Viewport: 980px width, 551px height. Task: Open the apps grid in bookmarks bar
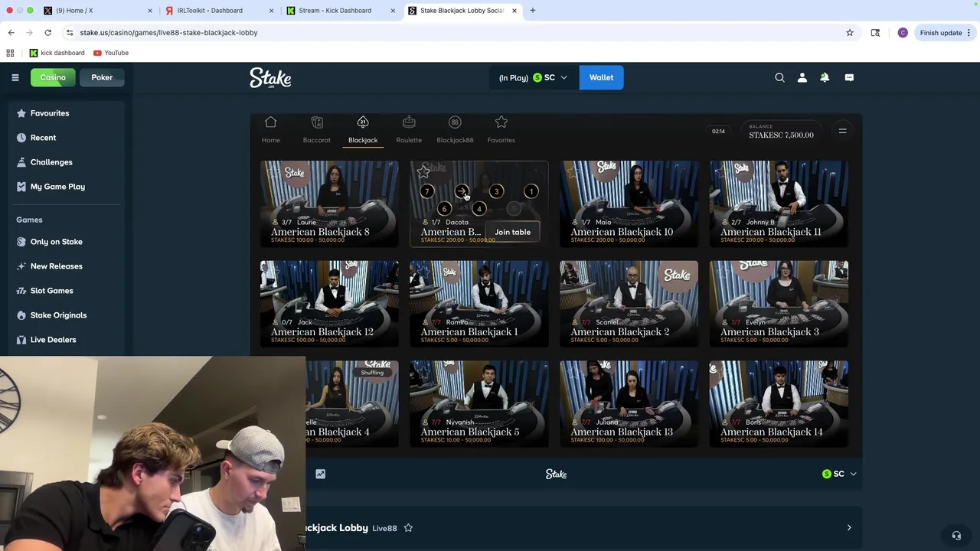click(10, 53)
